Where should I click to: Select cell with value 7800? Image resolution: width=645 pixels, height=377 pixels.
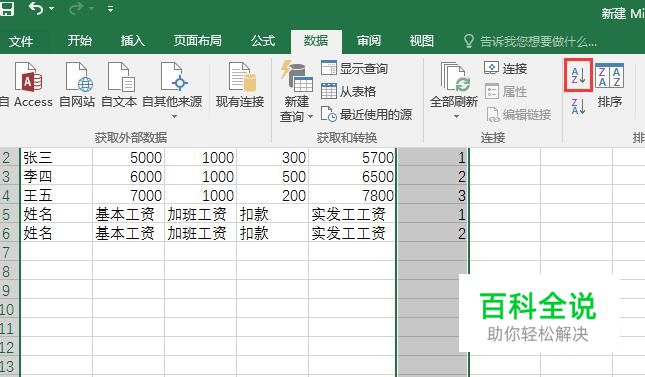pos(352,195)
